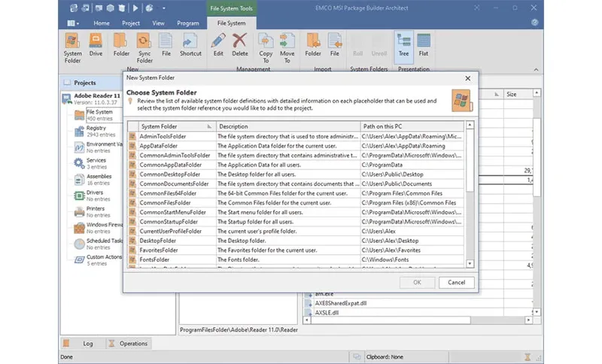Select FontsFolder in the list
Viewport: 602px width, 364px height.
[x=296, y=259]
